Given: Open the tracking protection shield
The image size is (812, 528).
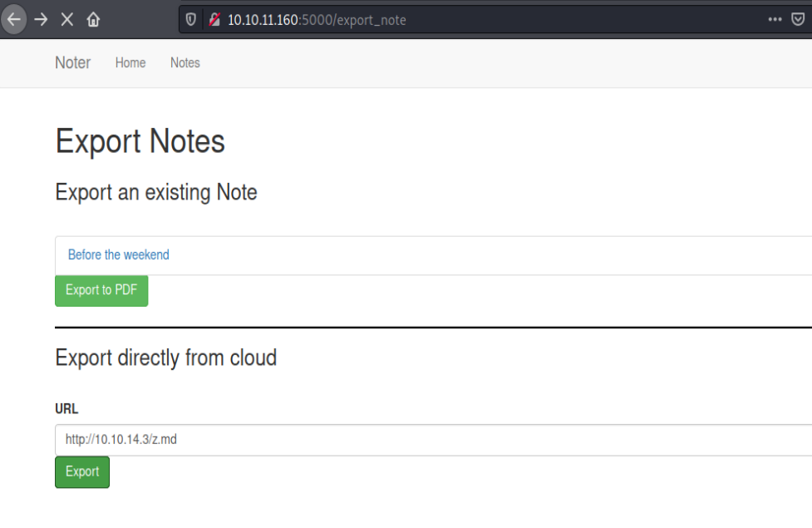Looking at the screenshot, I should point(191,19).
